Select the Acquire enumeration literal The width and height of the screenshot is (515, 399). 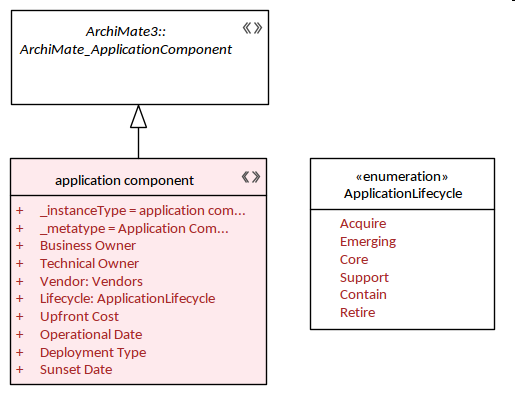click(x=363, y=223)
